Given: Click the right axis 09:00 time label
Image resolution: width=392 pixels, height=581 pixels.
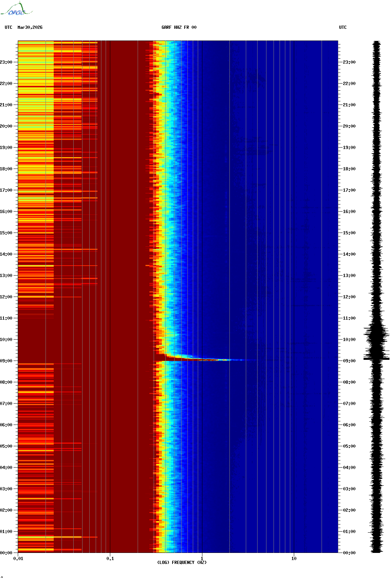Looking at the screenshot, I should point(349,361).
